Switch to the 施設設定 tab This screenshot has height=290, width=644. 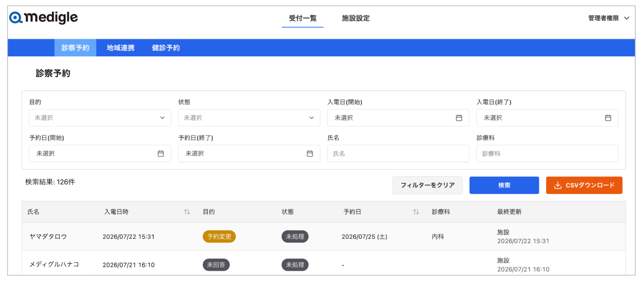pyautogui.click(x=356, y=18)
